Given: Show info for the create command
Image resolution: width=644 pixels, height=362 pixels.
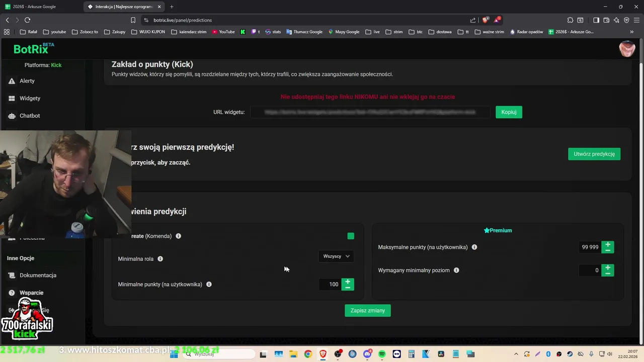Looking at the screenshot, I should [178, 236].
